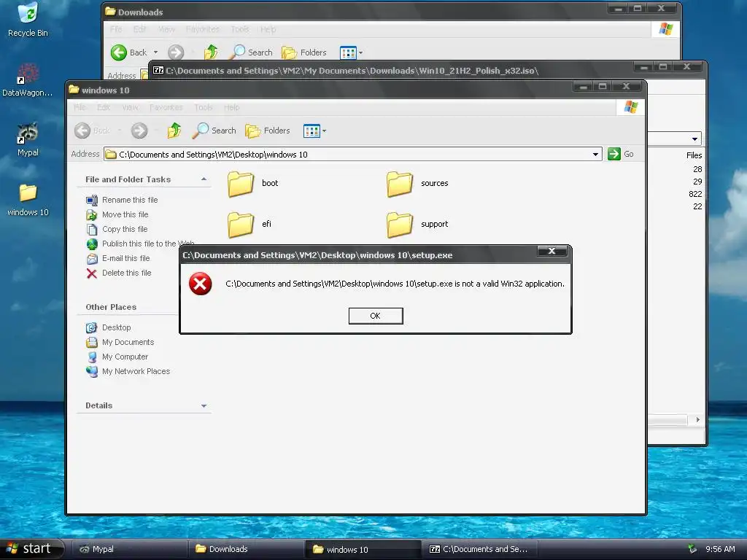The height and width of the screenshot is (560, 747).
Task: Switch to Downloads in taskbar
Action: coord(247,549)
